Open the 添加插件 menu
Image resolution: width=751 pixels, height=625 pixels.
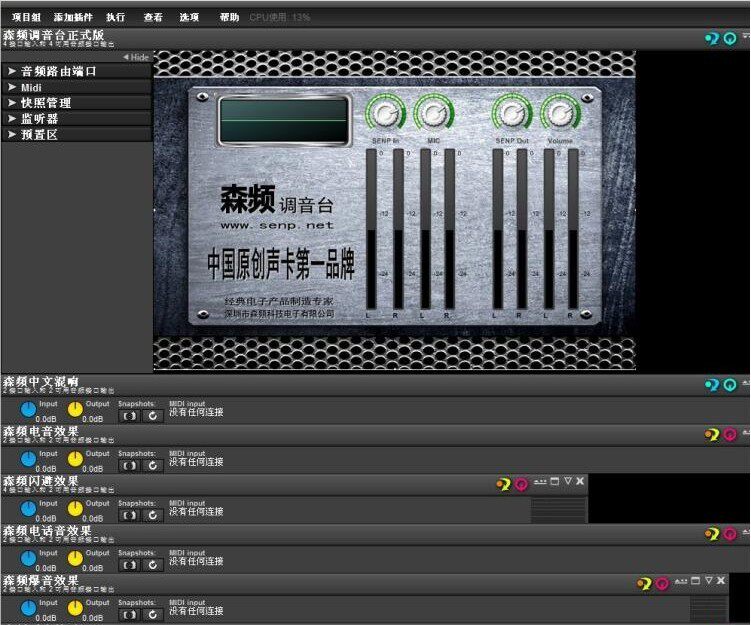coord(73,17)
